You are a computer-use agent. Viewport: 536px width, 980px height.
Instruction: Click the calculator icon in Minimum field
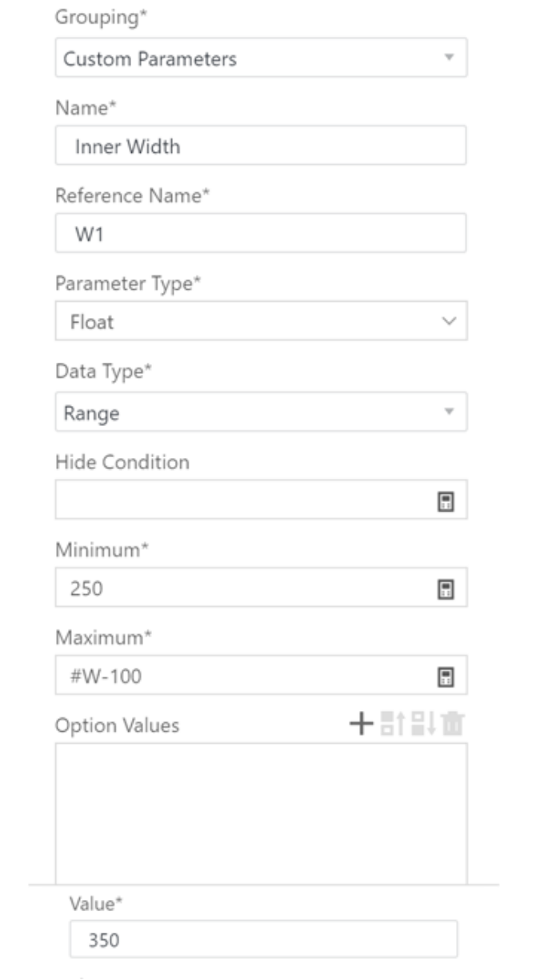(445, 589)
